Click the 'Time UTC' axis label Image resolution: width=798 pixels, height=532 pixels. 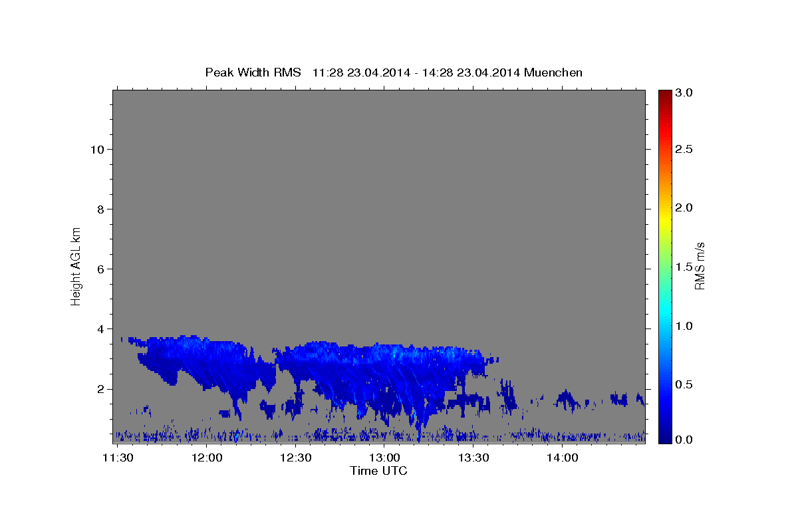coord(378,471)
